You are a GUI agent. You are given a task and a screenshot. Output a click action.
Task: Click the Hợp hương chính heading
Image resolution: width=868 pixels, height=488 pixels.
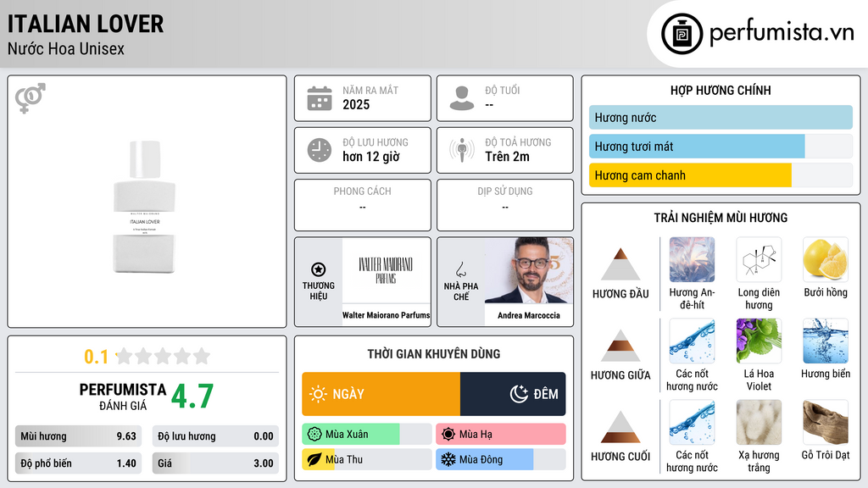[721, 90]
